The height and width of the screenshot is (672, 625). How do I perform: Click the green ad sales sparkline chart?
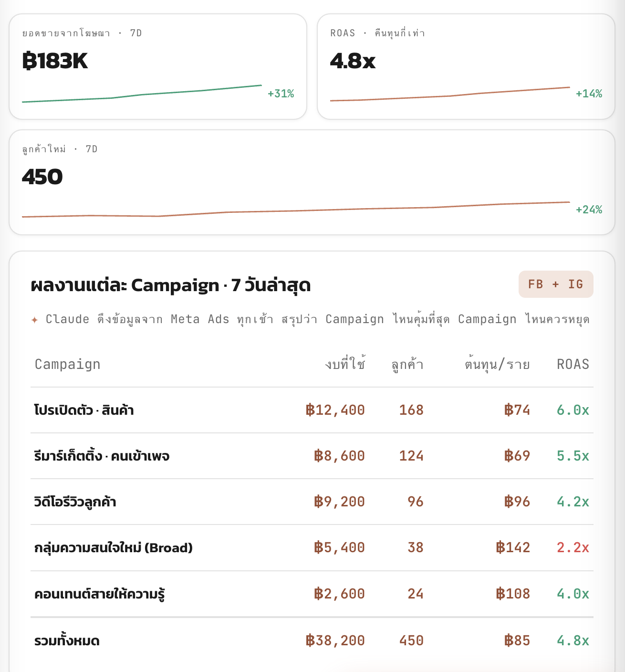[142, 94]
